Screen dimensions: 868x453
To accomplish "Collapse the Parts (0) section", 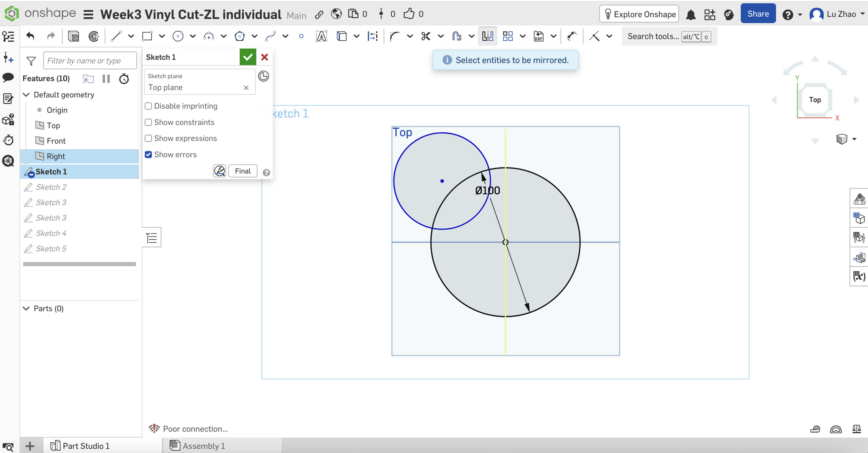I will click(27, 308).
